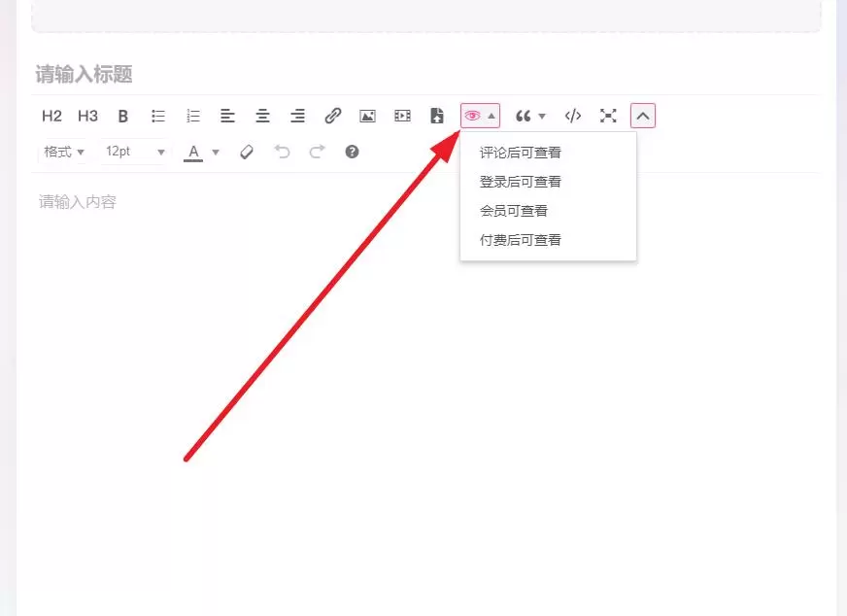Image resolution: width=847 pixels, height=616 pixels.
Task: Open the editor help icon
Action: tap(352, 152)
